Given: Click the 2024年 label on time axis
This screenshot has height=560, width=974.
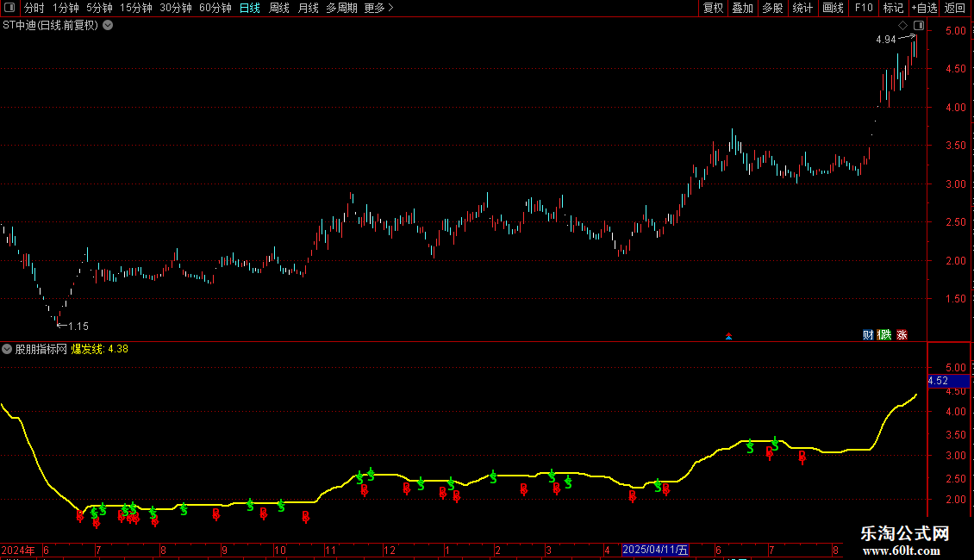Looking at the screenshot, I should (18, 550).
